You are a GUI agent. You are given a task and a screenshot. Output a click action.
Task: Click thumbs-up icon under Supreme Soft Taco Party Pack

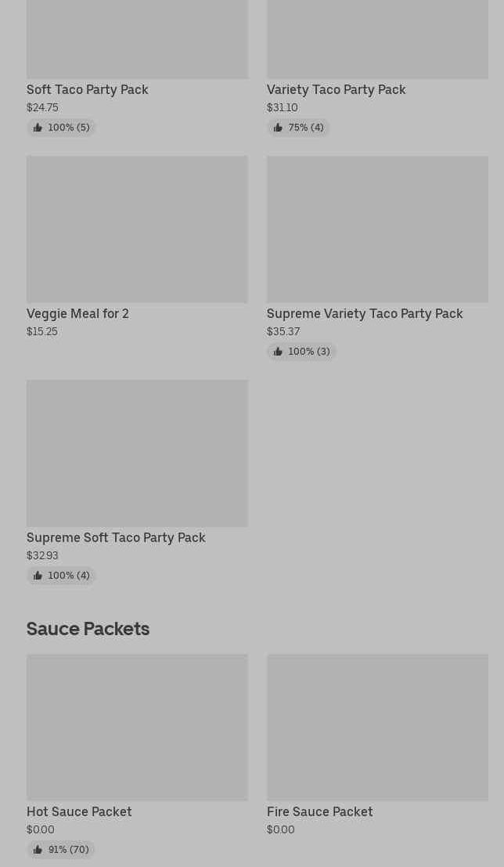(38, 576)
